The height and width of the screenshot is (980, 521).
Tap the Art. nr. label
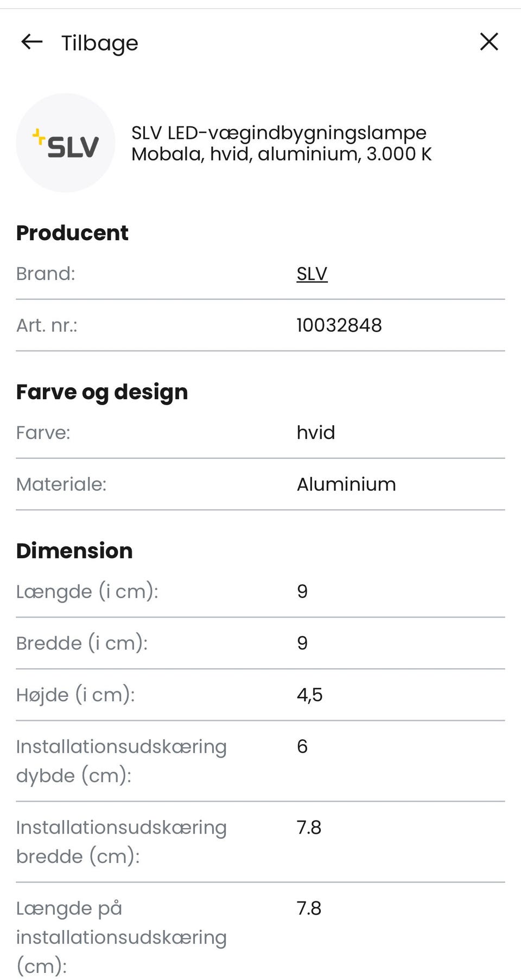(47, 325)
